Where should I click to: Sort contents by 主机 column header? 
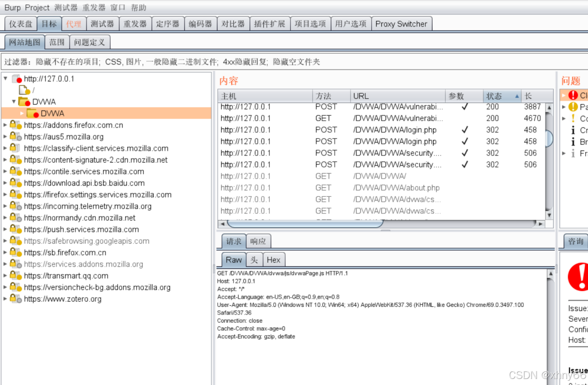pos(265,96)
